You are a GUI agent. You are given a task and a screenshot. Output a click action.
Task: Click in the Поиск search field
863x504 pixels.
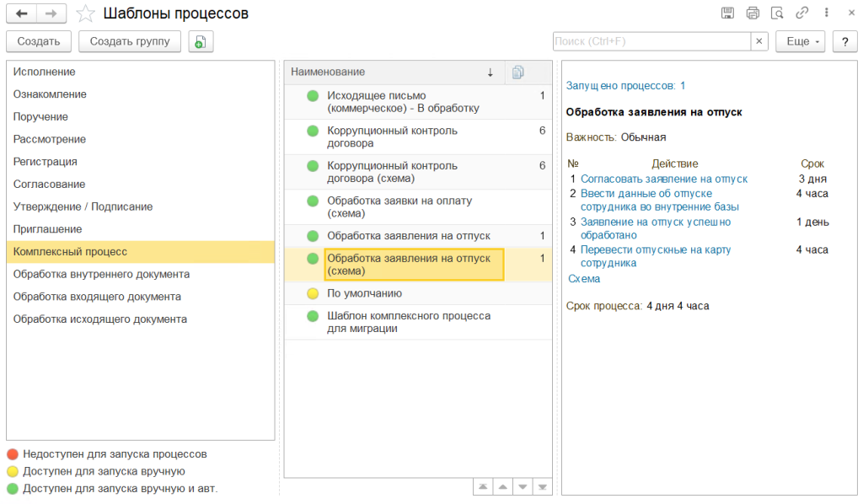651,41
